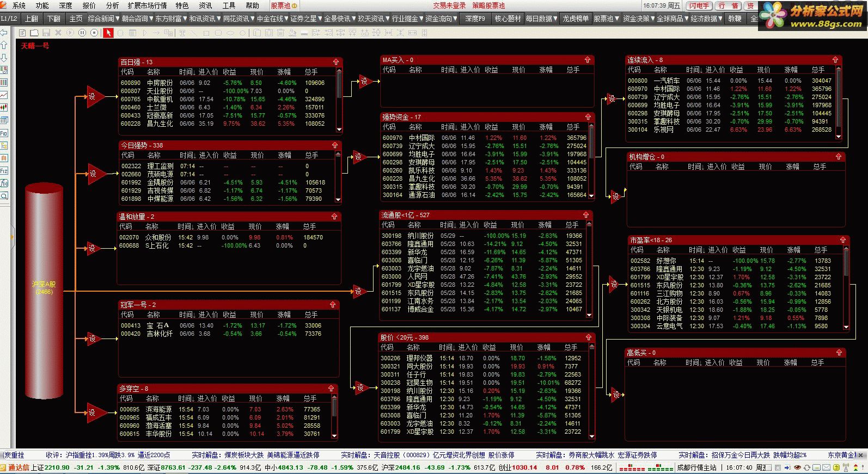Open the 综合新闻 dropdown

tap(103, 19)
